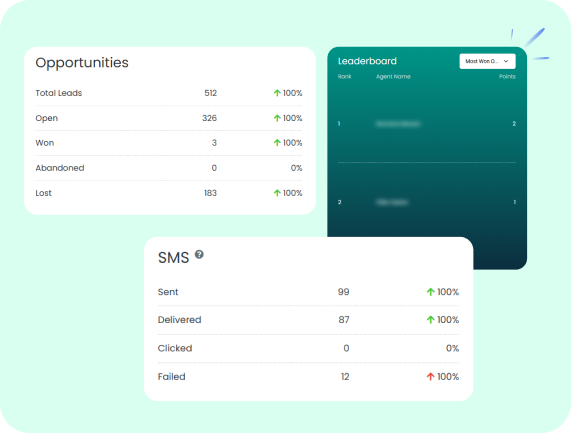Click the green arrow on the Won row

tap(277, 143)
